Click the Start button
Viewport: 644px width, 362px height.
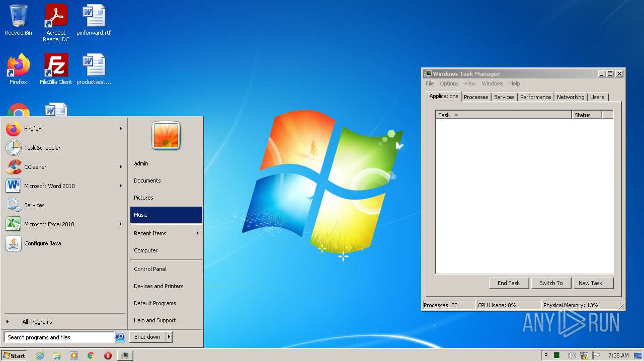point(14,355)
